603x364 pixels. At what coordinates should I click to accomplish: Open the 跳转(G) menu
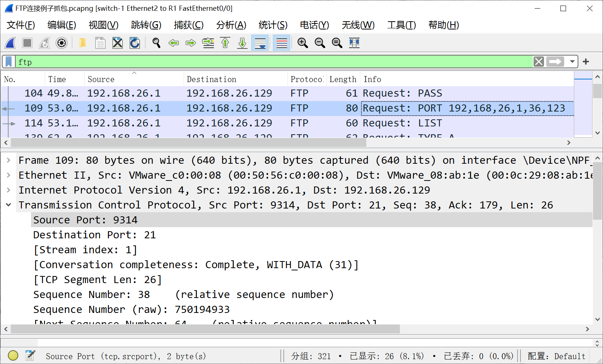(146, 25)
